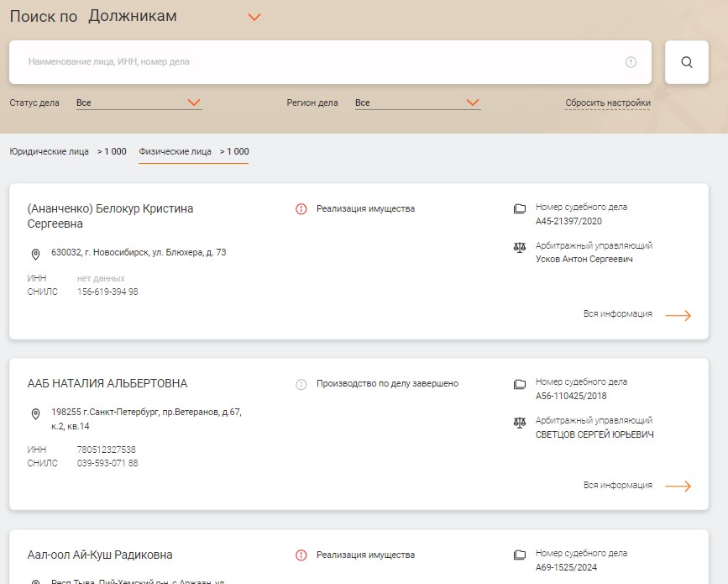Switch to 'Юридические лица' tab

[68, 151]
